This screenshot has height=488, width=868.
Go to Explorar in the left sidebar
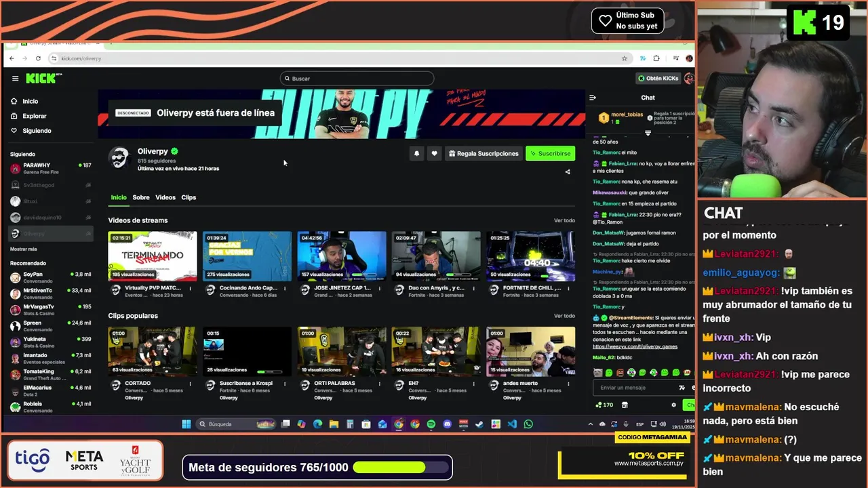click(28, 116)
